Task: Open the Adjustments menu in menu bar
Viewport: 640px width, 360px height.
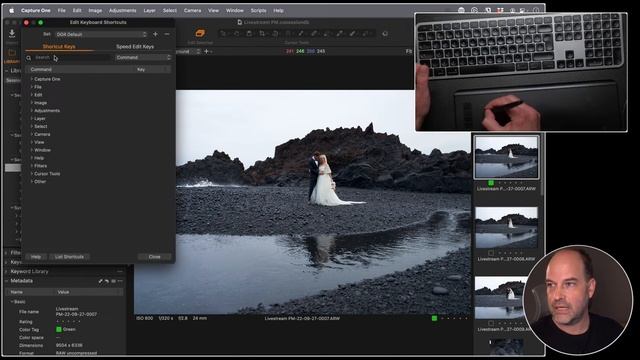Action: (x=122, y=11)
